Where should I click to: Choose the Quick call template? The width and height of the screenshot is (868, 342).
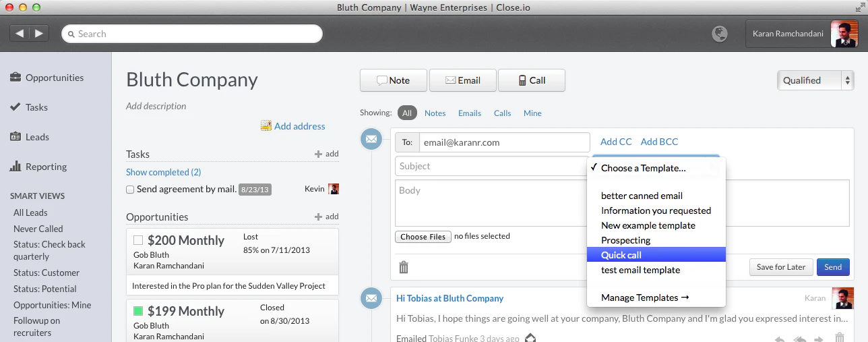click(x=656, y=255)
